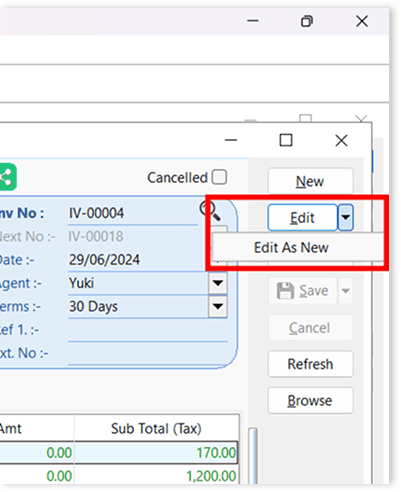Screen dimensions: 402x492
Task: Click the Refresh button
Action: [x=310, y=364]
